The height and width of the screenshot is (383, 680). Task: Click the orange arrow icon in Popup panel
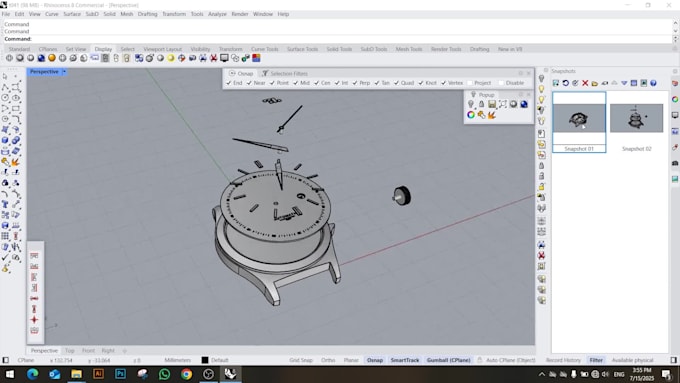pyautogui.click(x=492, y=115)
